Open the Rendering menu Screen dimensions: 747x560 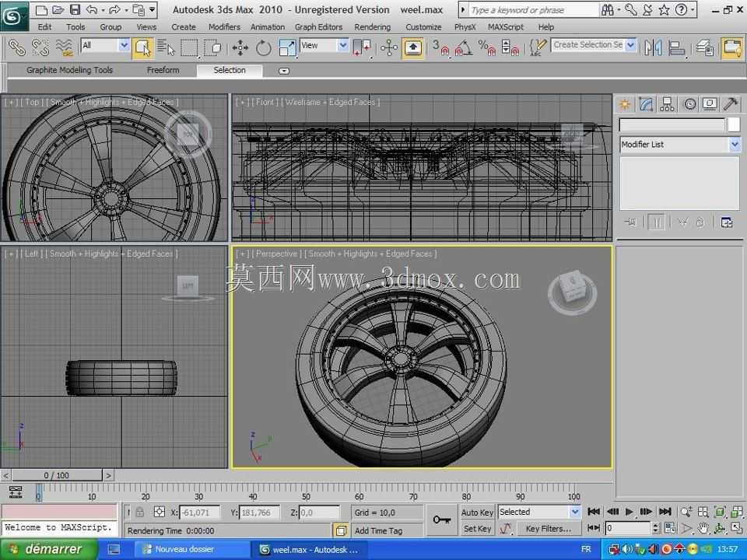(372, 27)
